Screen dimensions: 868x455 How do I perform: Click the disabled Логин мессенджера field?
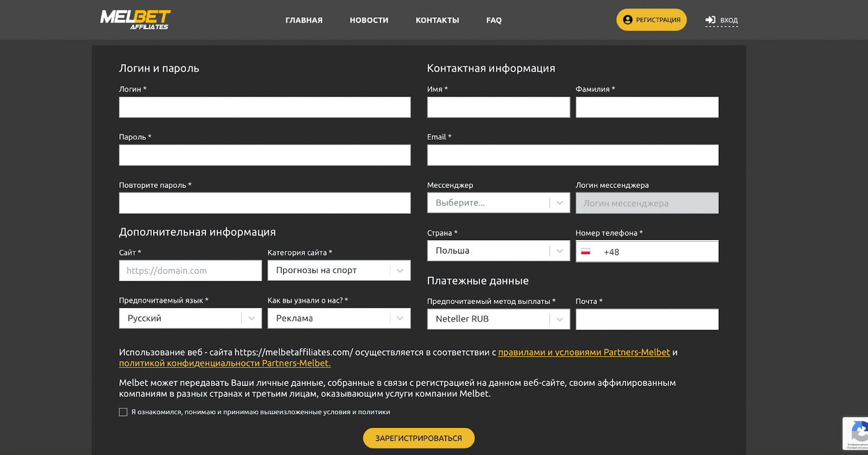tap(647, 203)
